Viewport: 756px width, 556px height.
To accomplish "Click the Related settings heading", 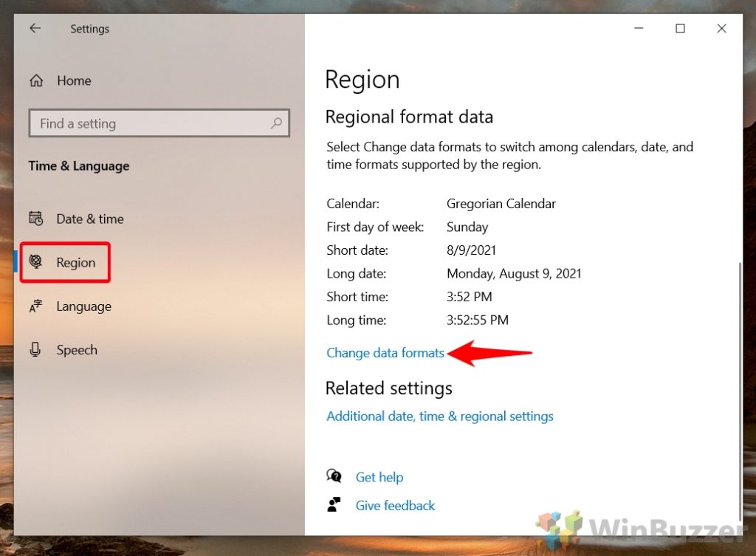I will click(x=388, y=388).
